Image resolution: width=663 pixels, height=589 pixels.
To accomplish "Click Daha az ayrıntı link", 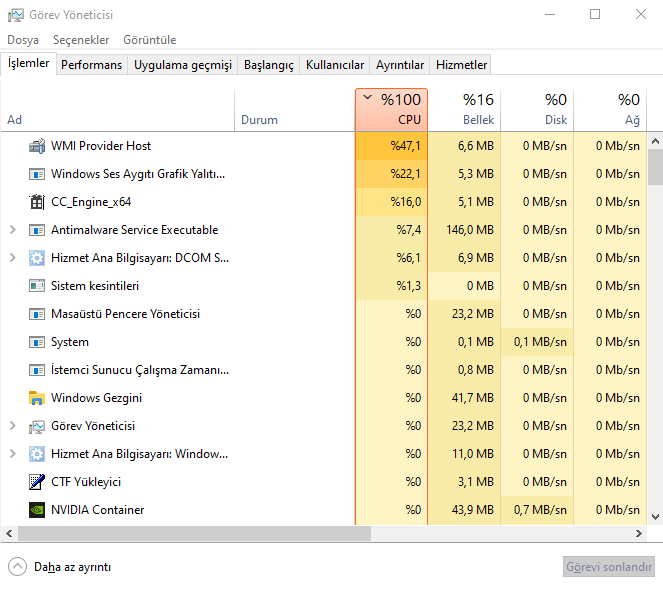I will click(x=72, y=567).
